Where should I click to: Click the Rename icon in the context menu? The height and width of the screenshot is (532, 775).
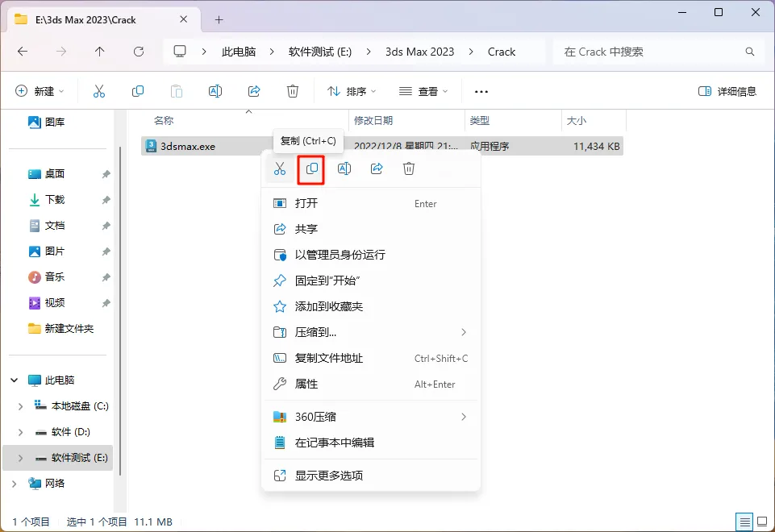coord(344,169)
